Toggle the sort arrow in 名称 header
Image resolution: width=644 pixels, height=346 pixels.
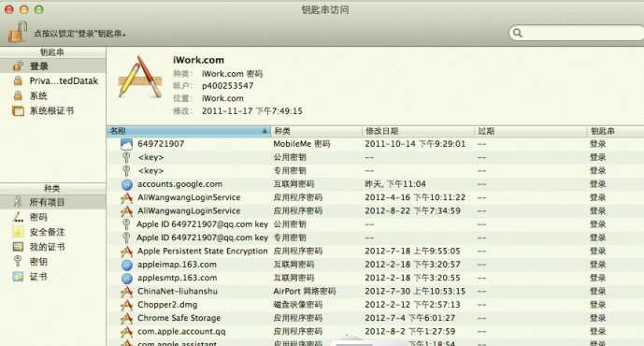[x=265, y=131]
